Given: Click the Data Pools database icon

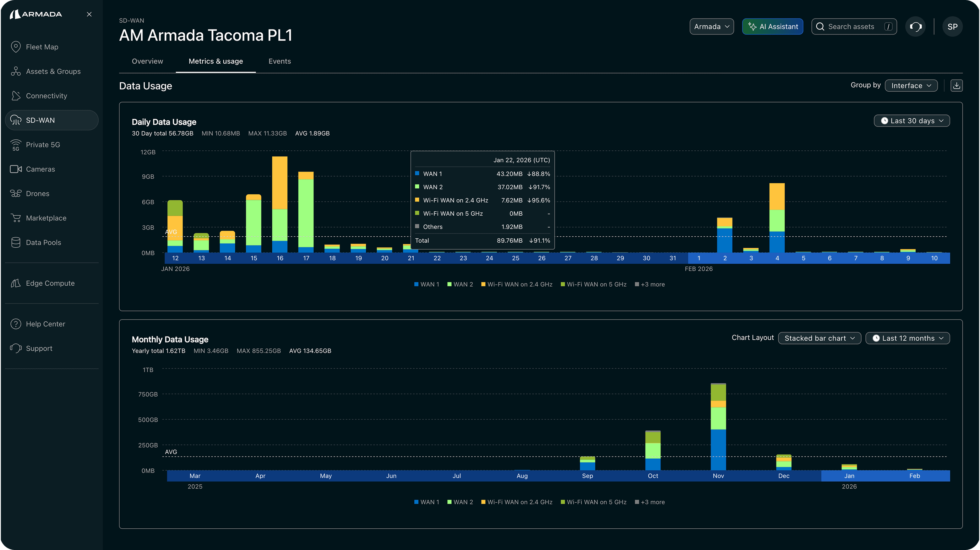Looking at the screenshot, I should 16,242.
